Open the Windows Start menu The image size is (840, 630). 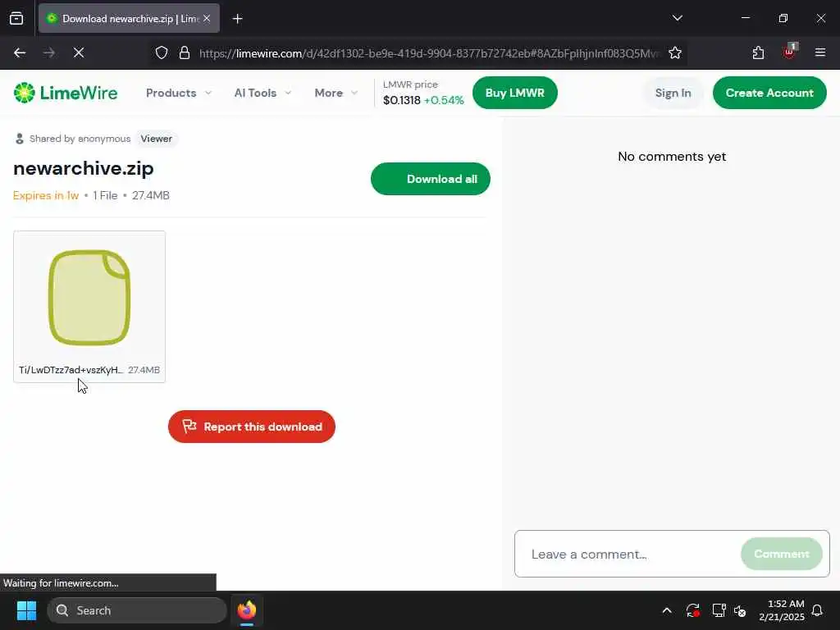[x=26, y=610]
